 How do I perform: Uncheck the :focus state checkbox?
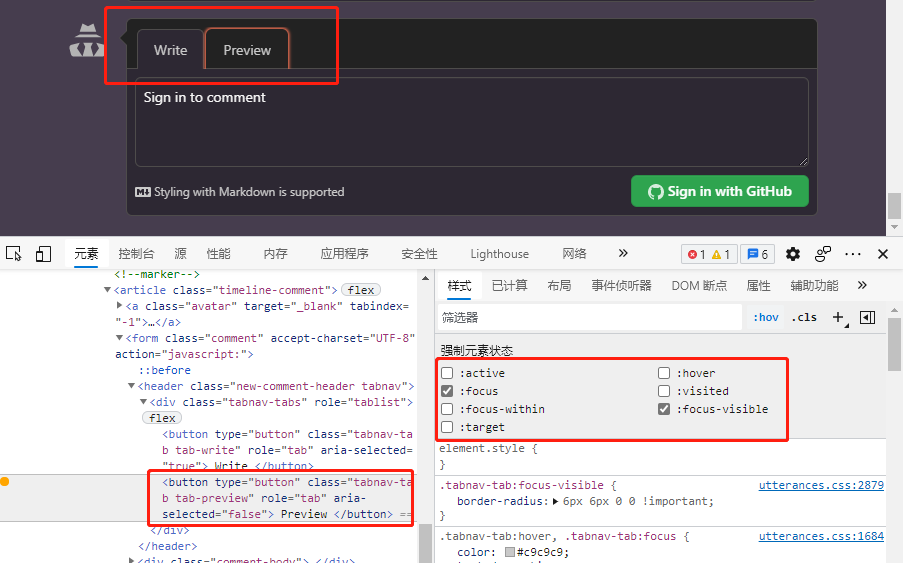[447, 391]
